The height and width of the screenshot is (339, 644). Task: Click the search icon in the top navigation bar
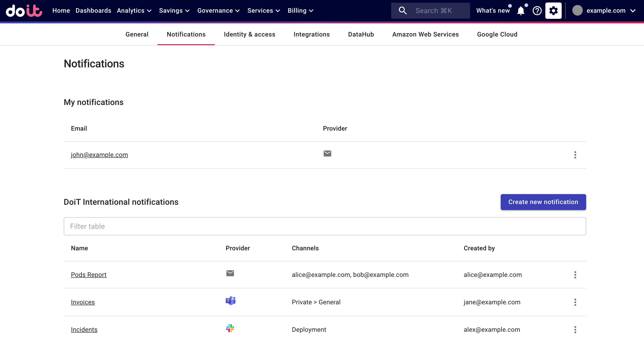pyautogui.click(x=402, y=11)
